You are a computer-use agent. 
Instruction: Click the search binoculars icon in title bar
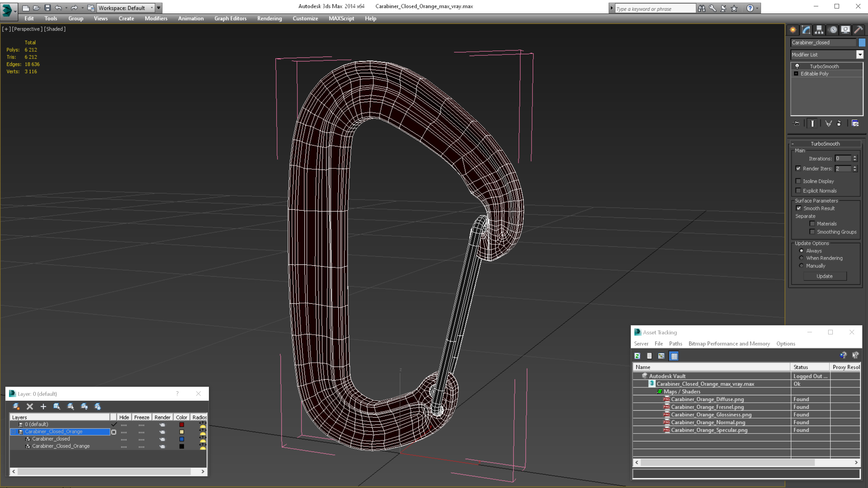[x=702, y=8]
